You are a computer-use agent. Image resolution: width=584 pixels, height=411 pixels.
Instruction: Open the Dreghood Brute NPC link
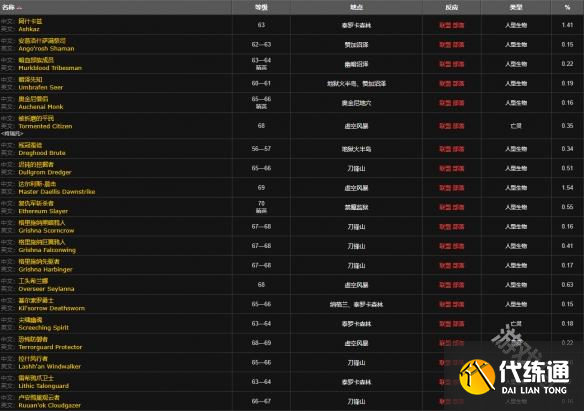42,153
